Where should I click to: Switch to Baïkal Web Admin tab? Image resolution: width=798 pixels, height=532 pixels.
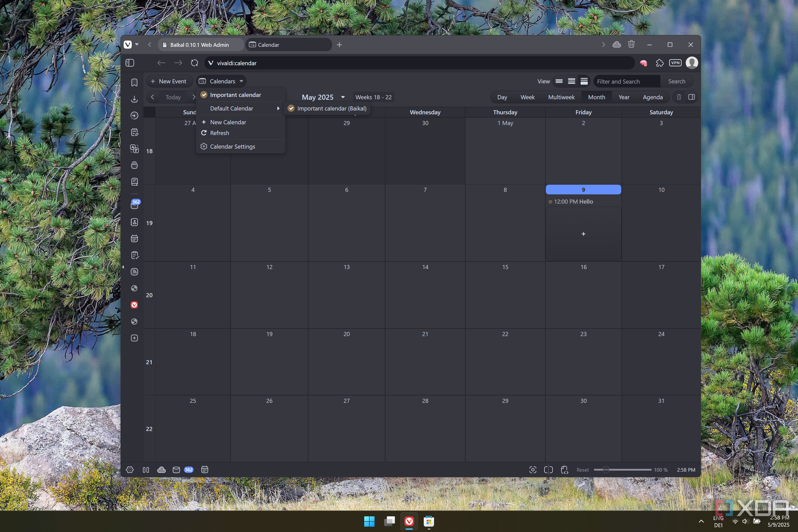(x=200, y=45)
